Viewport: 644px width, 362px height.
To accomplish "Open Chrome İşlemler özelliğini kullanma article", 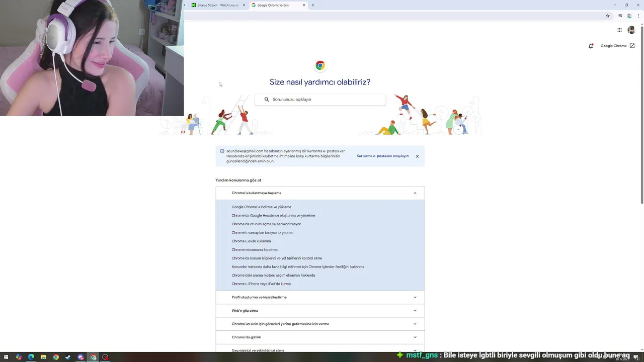I will click(298, 267).
